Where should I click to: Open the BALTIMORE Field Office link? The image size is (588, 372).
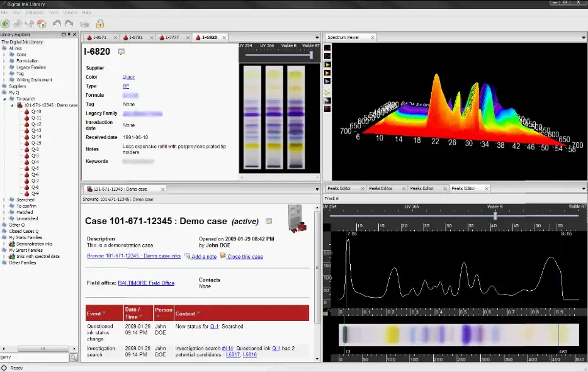[x=146, y=283]
